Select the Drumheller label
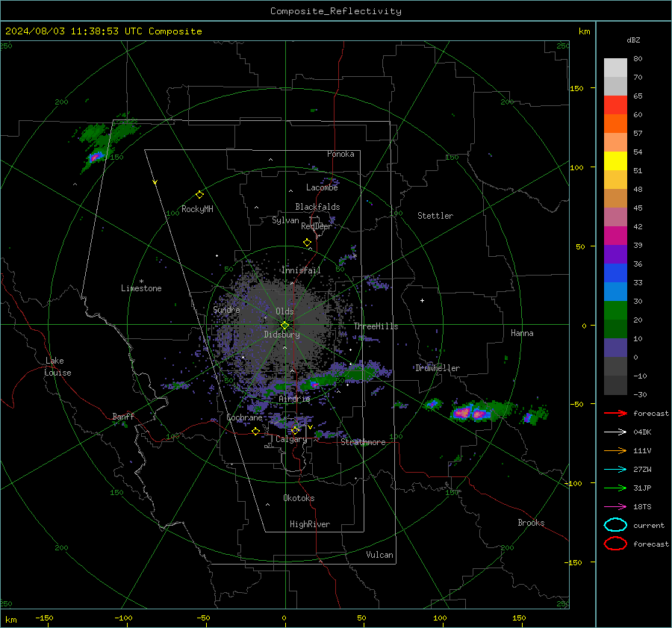The image size is (672, 628). point(438,368)
